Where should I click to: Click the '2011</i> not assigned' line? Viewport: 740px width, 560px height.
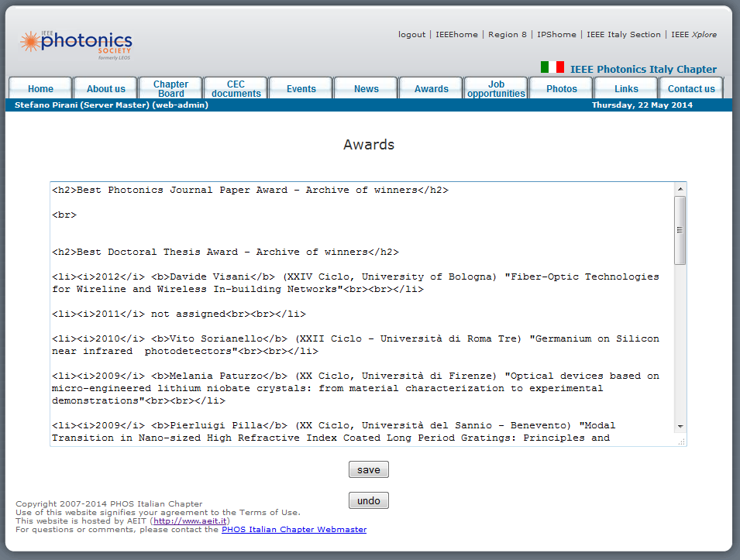click(179, 314)
